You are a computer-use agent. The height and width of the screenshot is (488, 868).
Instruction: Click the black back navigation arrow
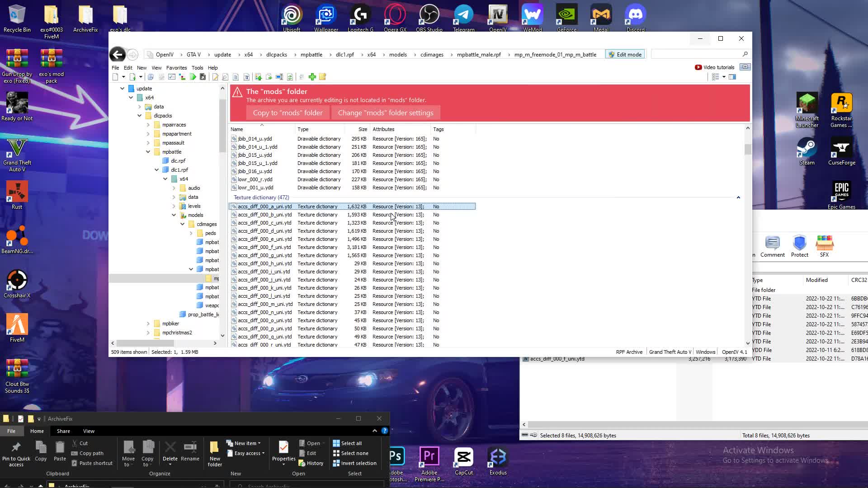point(118,55)
